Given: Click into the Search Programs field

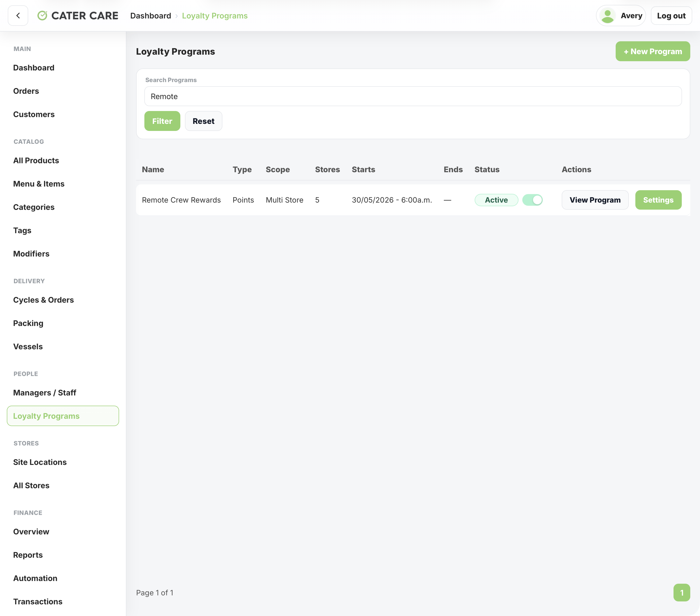Looking at the screenshot, I should coord(413,96).
